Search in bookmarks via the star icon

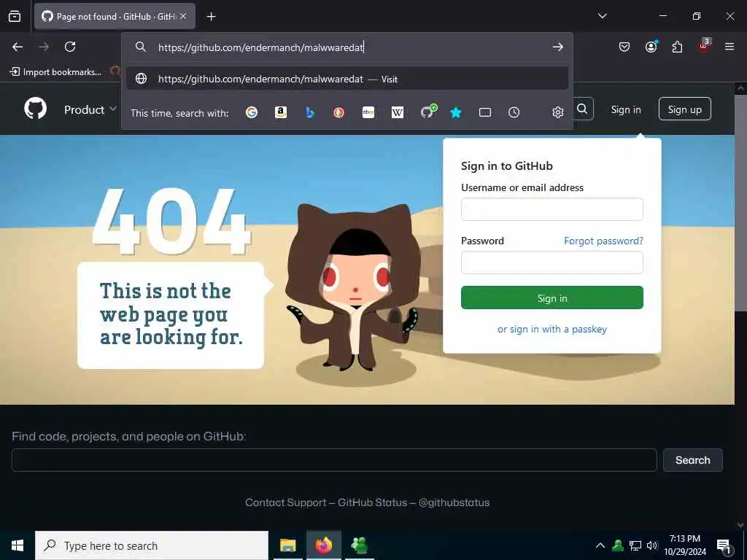456,112
